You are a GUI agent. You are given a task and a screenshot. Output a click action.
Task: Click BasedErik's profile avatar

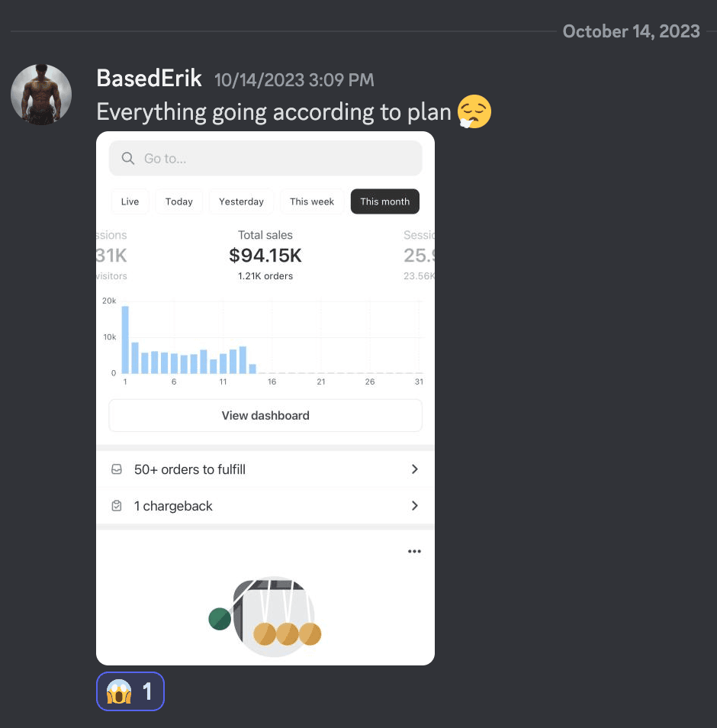[41, 95]
